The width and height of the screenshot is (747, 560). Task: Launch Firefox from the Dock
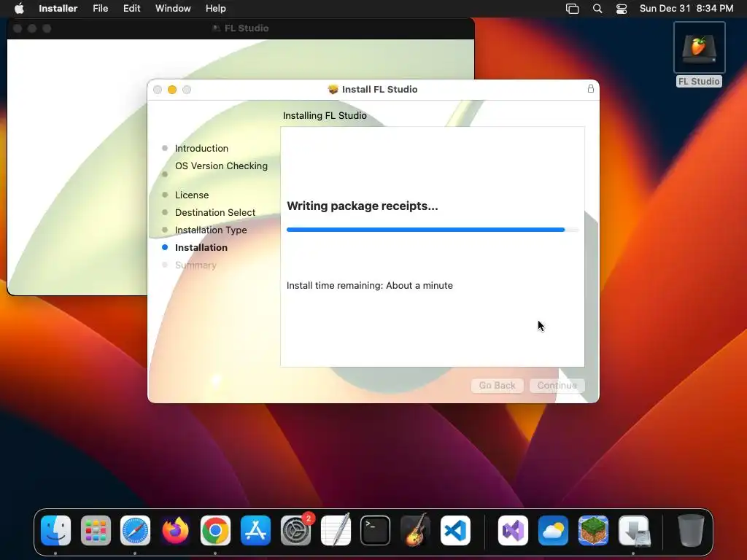[175, 530]
